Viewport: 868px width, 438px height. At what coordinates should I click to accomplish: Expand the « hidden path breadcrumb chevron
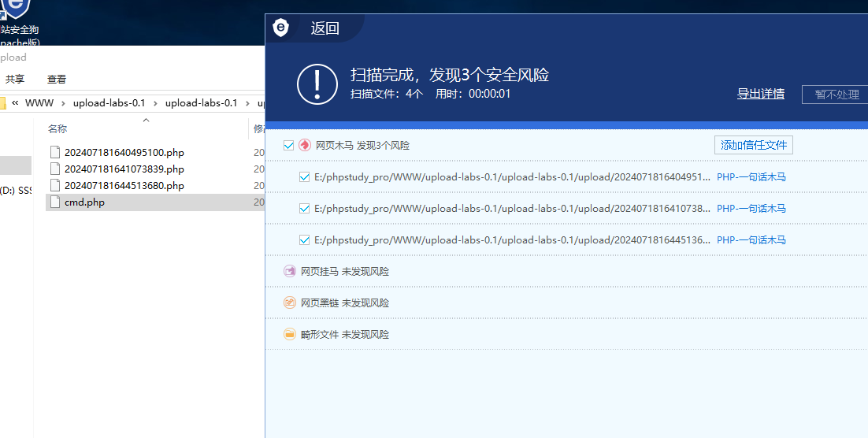15,103
